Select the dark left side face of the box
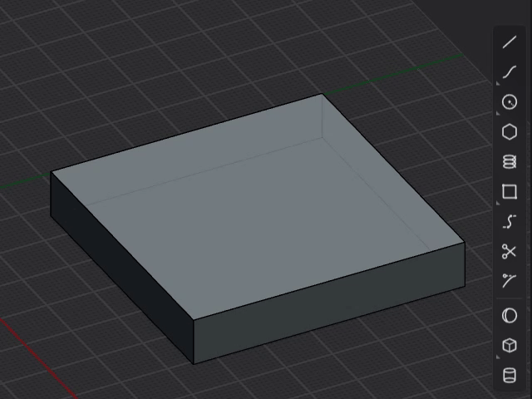This screenshot has width=532, height=399. coord(122,268)
